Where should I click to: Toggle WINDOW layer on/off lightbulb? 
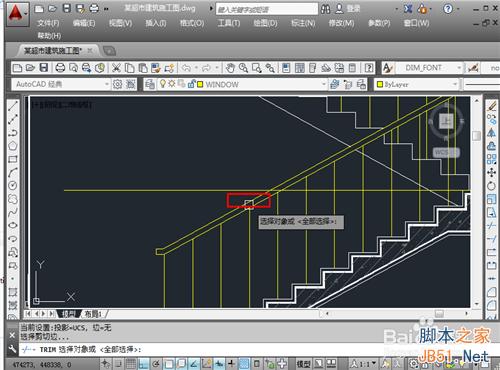[x=163, y=84]
